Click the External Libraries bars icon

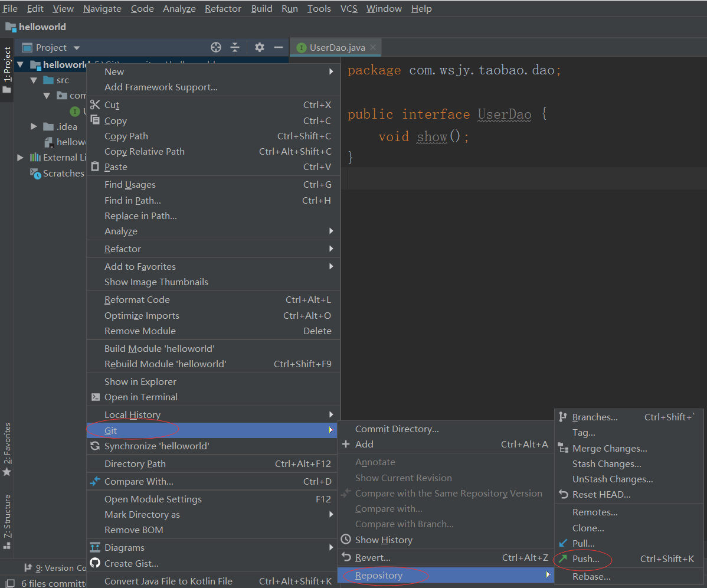click(35, 157)
